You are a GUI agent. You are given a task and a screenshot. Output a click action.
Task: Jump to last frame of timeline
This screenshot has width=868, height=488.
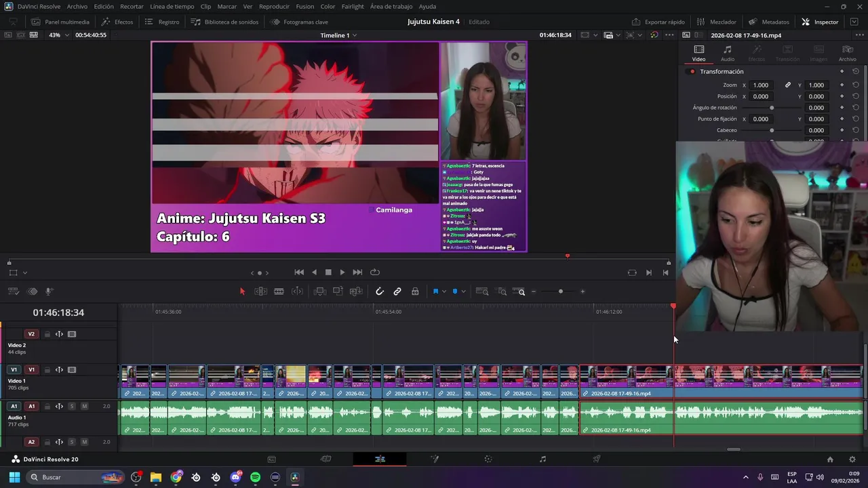357,272
